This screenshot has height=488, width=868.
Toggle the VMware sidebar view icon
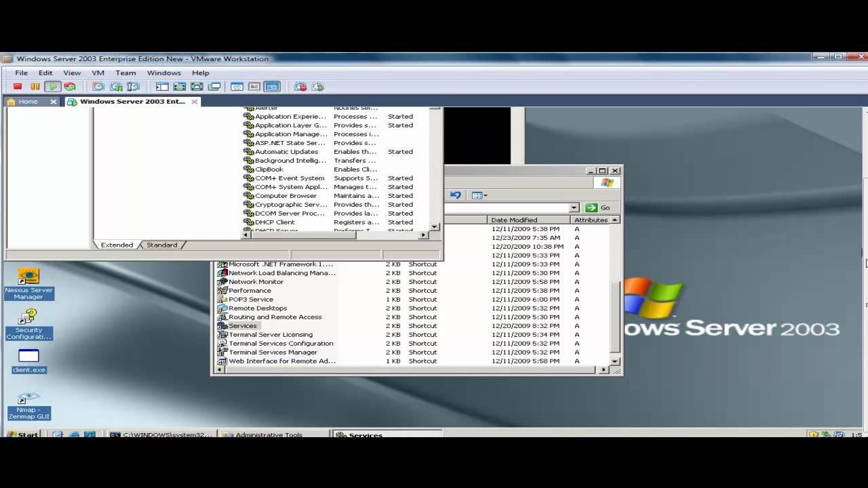pyautogui.click(x=162, y=87)
